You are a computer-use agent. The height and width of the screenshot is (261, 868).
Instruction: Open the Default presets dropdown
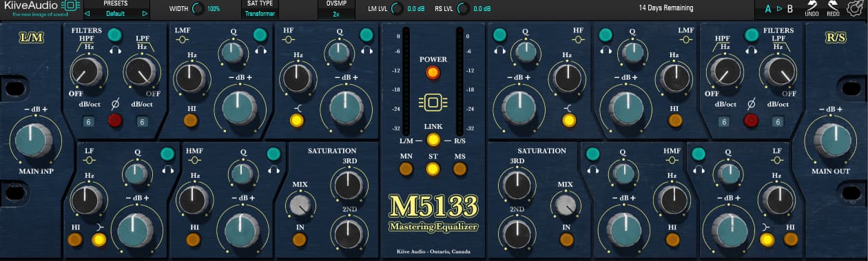coord(116,13)
